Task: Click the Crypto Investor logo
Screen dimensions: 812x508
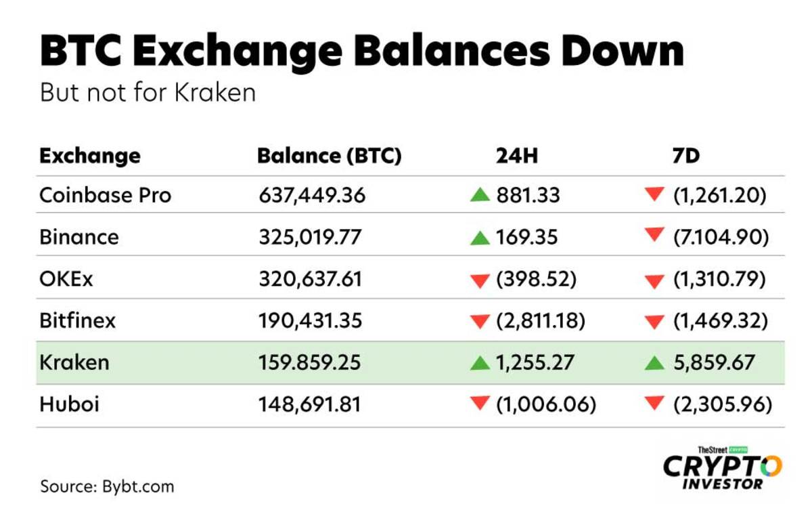Action: pyautogui.click(x=722, y=467)
